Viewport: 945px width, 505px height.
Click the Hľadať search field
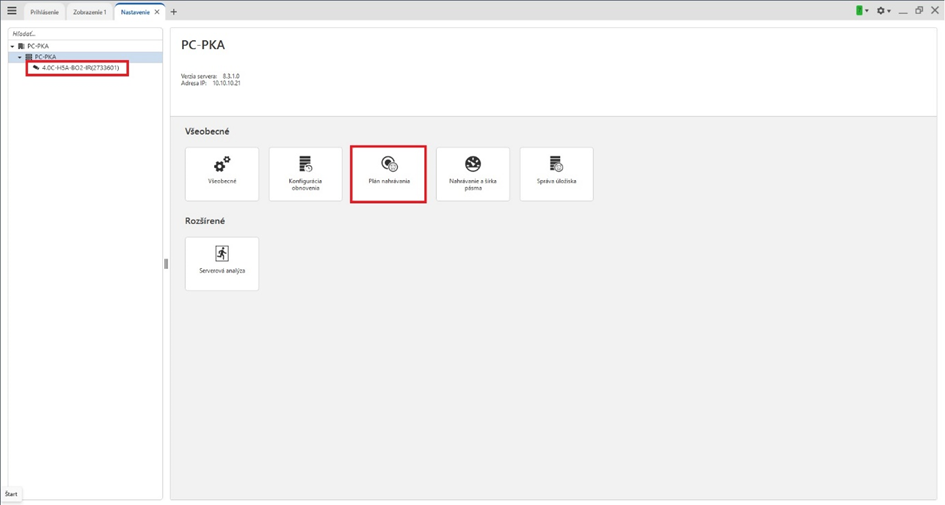pos(84,34)
